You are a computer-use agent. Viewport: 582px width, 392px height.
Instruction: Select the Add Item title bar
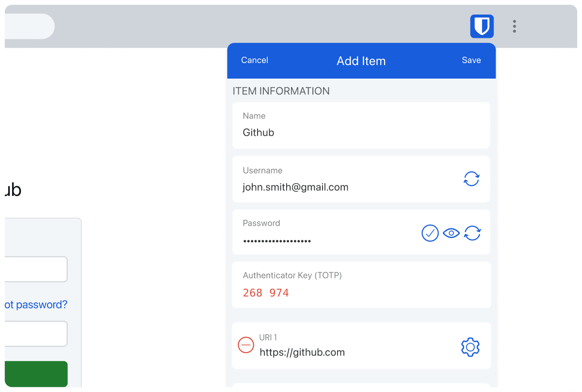coord(361,61)
